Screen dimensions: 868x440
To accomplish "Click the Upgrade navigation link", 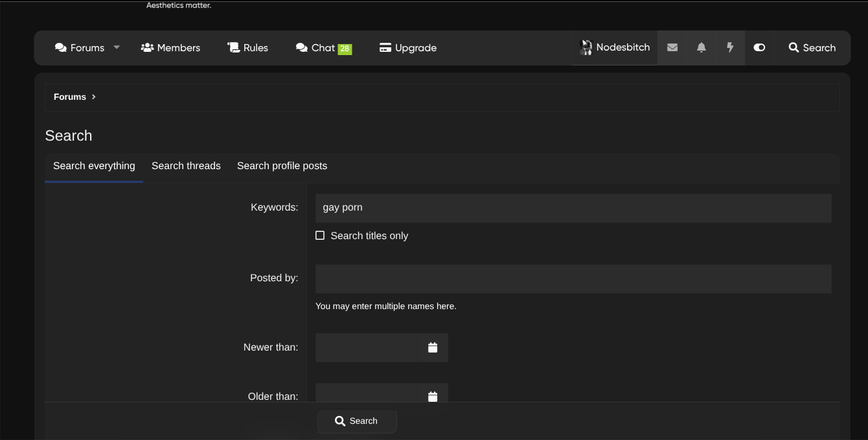I will pos(408,47).
